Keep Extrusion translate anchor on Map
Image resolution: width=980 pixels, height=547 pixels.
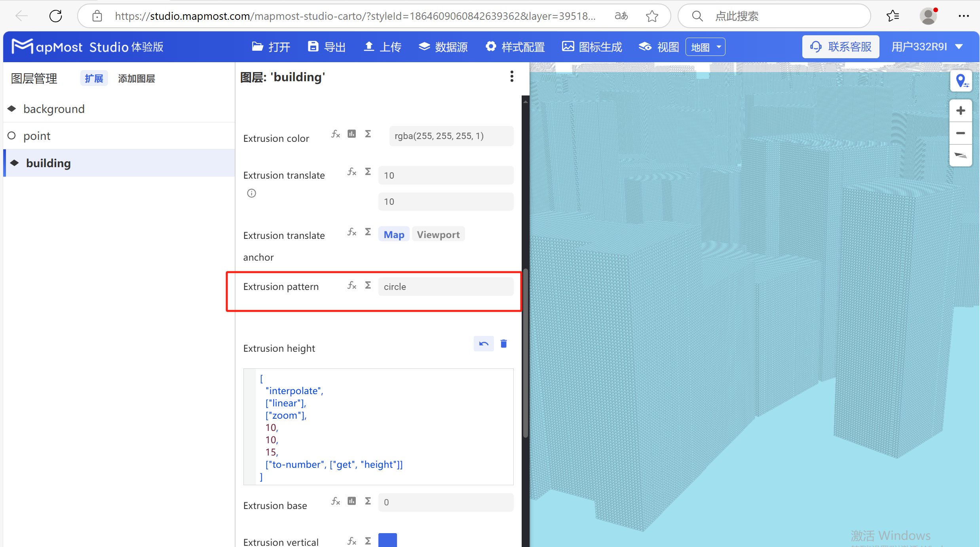(x=393, y=234)
